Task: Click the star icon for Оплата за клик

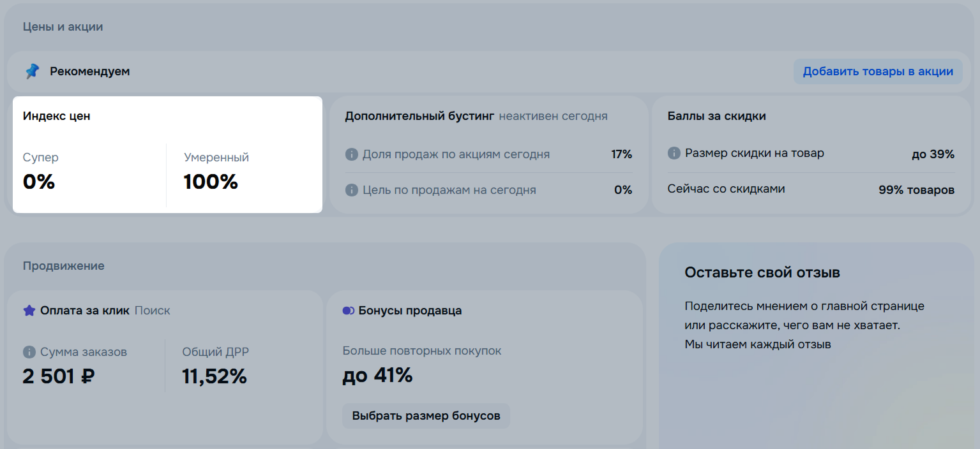Action: (29, 311)
